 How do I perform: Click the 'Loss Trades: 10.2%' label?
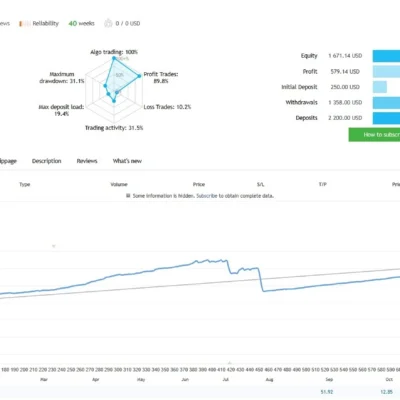pyautogui.click(x=167, y=107)
